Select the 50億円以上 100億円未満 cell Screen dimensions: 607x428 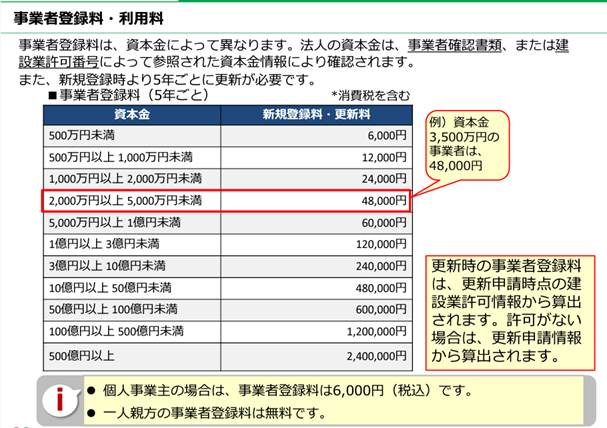132,309
